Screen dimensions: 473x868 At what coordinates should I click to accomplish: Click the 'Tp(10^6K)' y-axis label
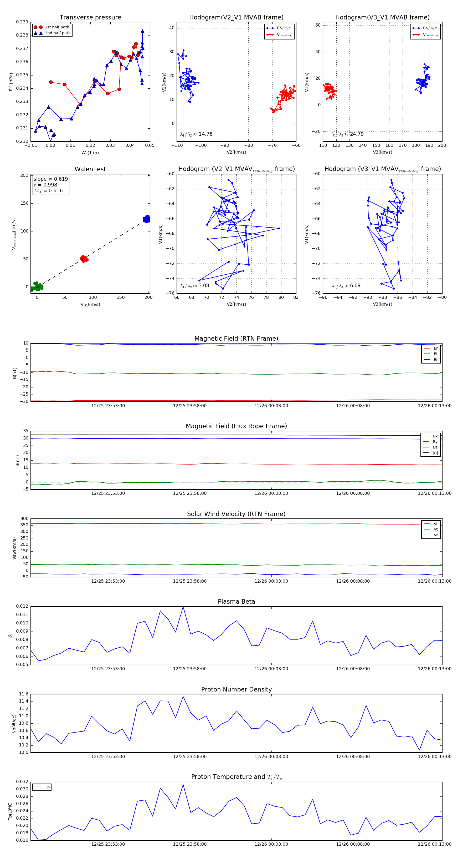(10, 811)
